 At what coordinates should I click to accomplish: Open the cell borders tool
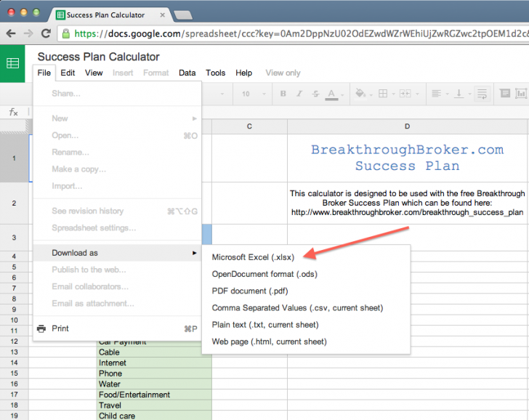pyautogui.click(x=383, y=94)
